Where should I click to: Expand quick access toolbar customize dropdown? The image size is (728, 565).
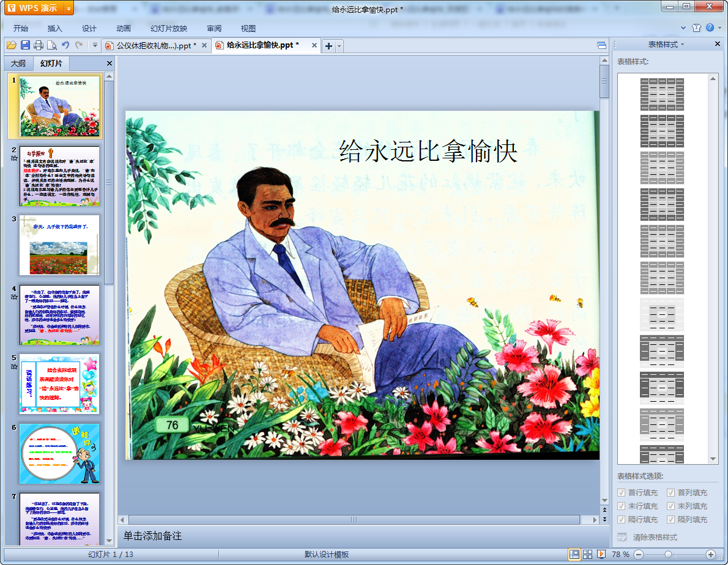tap(95, 45)
